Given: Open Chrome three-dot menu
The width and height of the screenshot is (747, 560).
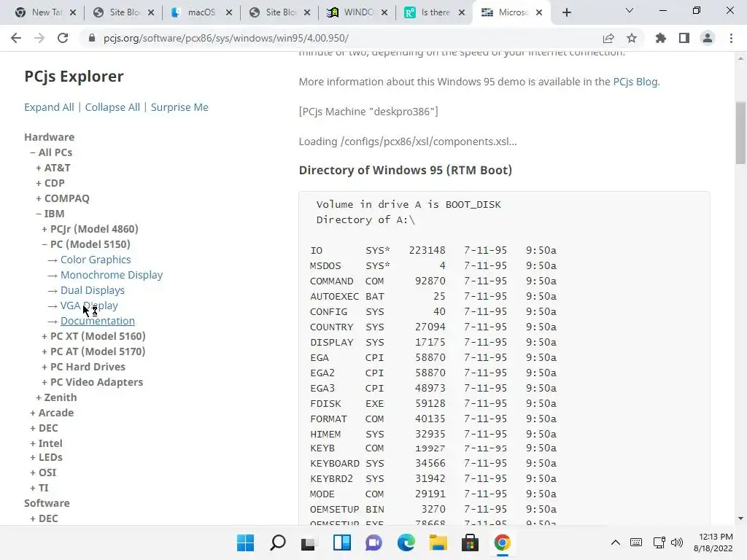Looking at the screenshot, I should [731, 38].
